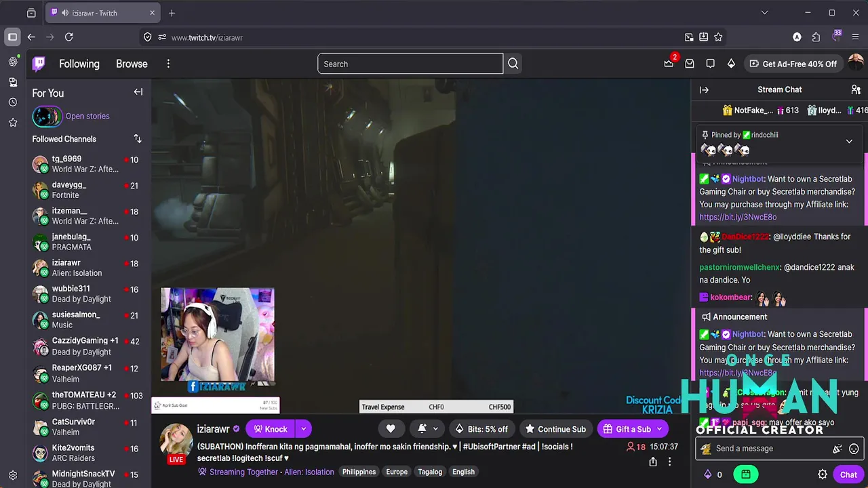
Task: Open emote picker in chat box
Action: pos(854,449)
